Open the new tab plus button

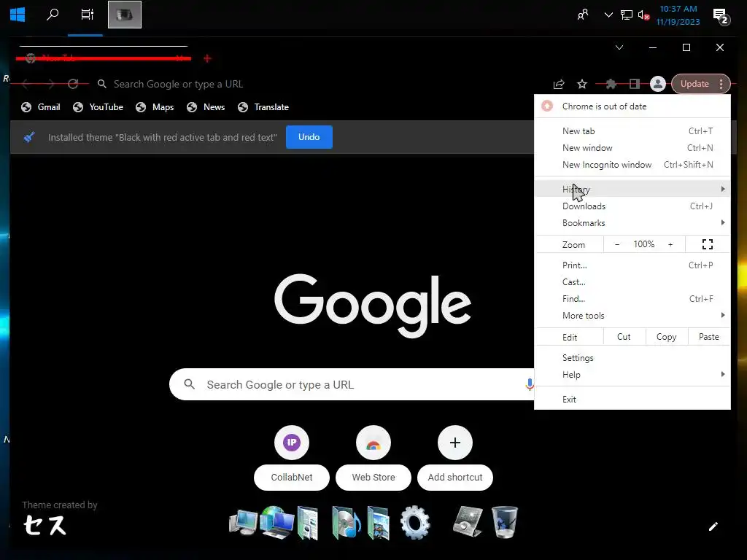pyautogui.click(x=206, y=58)
